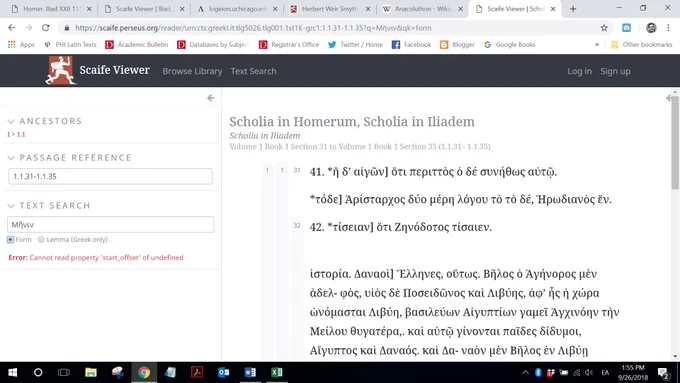680x383 pixels.
Task: Open Task View on taskbar
Action: (x=64, y=372)
